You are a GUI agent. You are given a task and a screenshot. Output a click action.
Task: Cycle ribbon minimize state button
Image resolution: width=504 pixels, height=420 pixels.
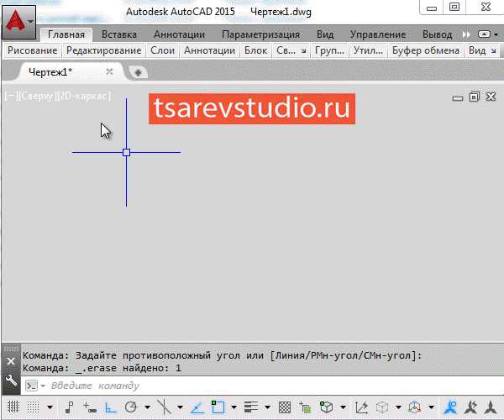[484, 34]
